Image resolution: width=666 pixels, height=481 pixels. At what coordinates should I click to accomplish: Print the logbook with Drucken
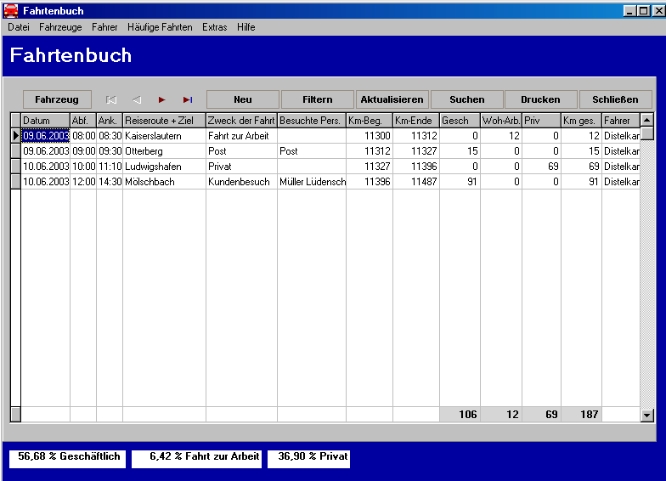click(540, 100)
